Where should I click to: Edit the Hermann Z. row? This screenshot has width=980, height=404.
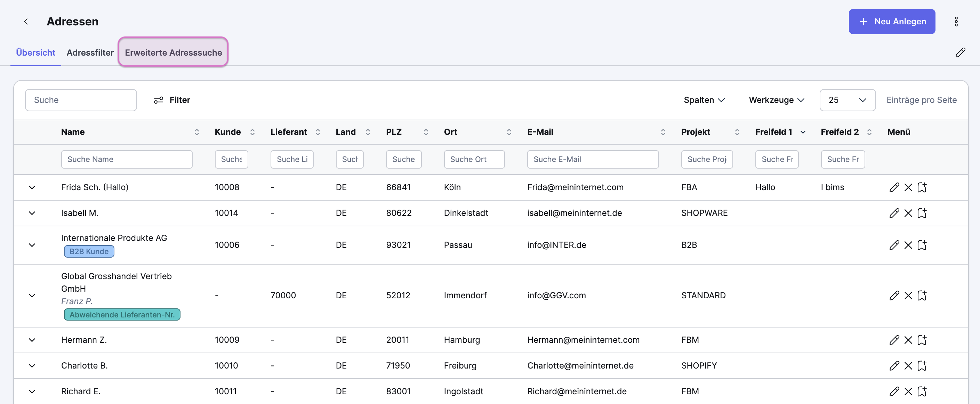(894, 340)
